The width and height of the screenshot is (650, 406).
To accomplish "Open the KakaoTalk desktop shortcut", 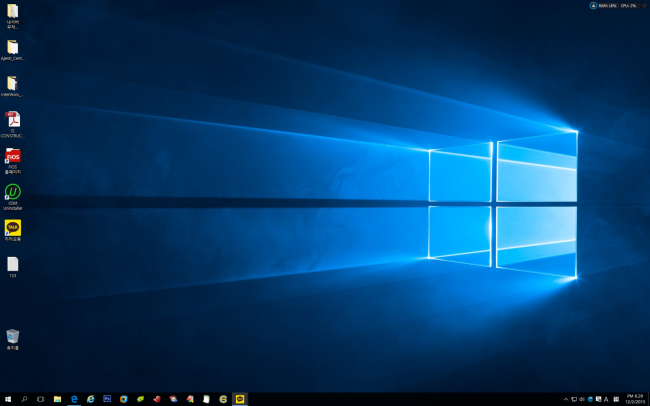I will (13, 229).
